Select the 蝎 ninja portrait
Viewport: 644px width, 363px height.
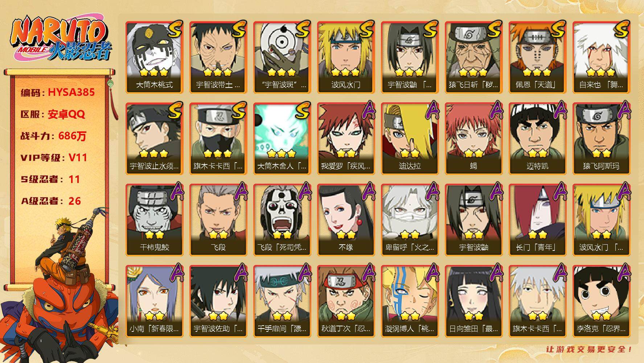click(x=473, y=138)
